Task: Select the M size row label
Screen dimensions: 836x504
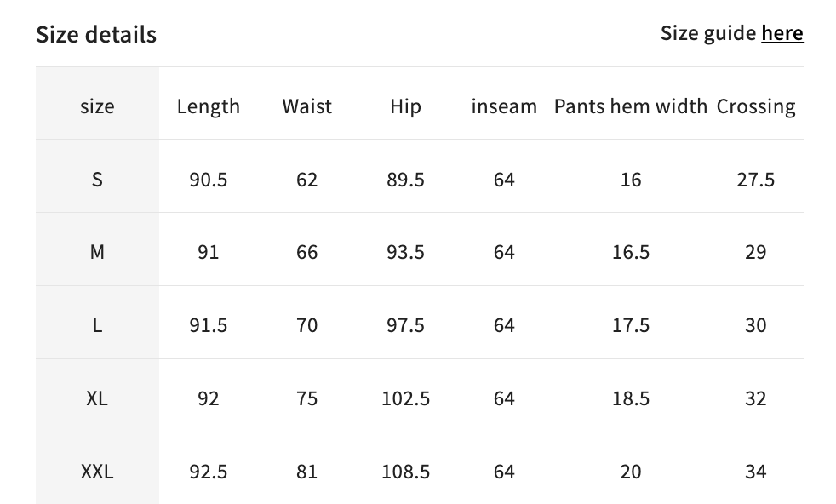Action: point(97,253)
